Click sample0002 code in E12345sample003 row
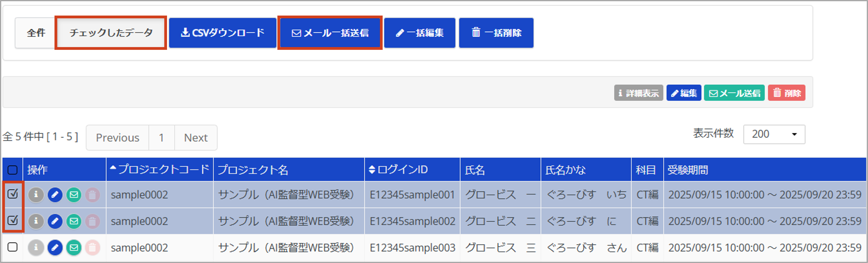Image resolution: width=868 pixels, height=263 pixels. coord(139,248)
